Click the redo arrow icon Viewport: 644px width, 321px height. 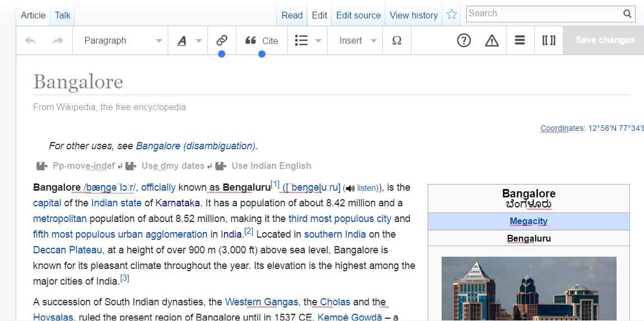point(58,40)
